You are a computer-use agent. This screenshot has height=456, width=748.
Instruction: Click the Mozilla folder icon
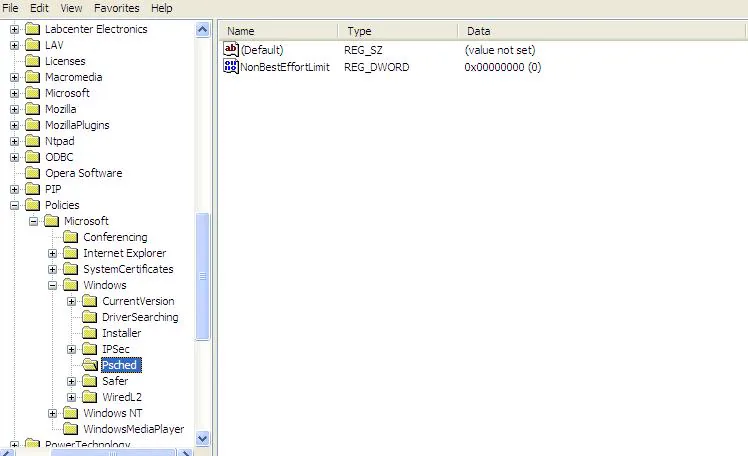[32, 109]
